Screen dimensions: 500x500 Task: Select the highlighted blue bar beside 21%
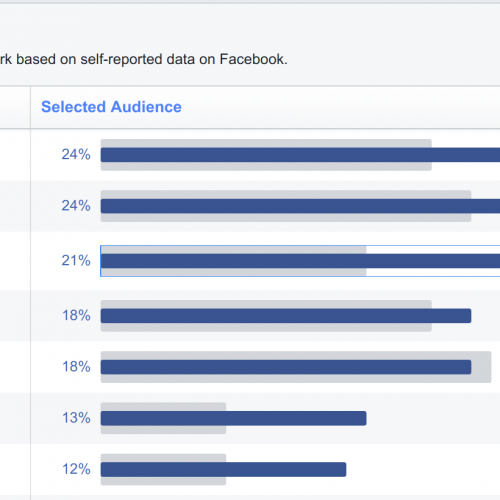coord(300,261)
